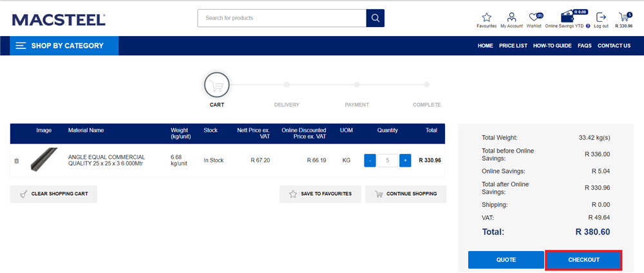Click into the product search field
644x273 pixels.
(281, 18)
